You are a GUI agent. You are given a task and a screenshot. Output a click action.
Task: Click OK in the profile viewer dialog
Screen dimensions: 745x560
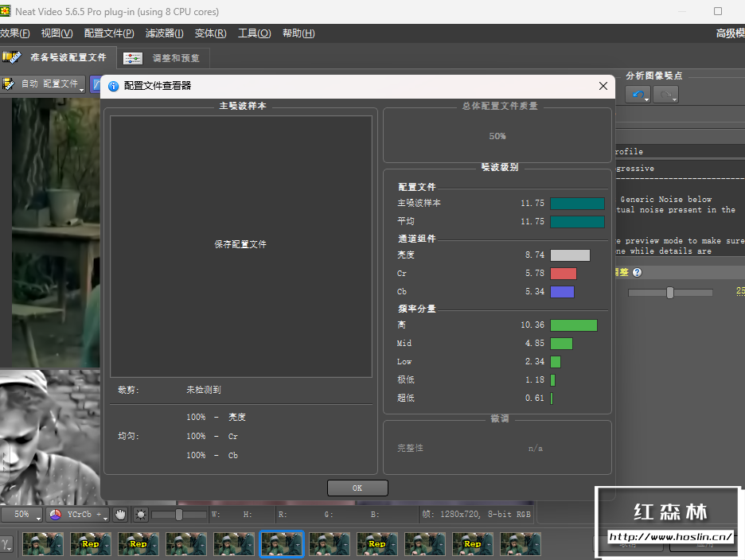tap(357, 488)
